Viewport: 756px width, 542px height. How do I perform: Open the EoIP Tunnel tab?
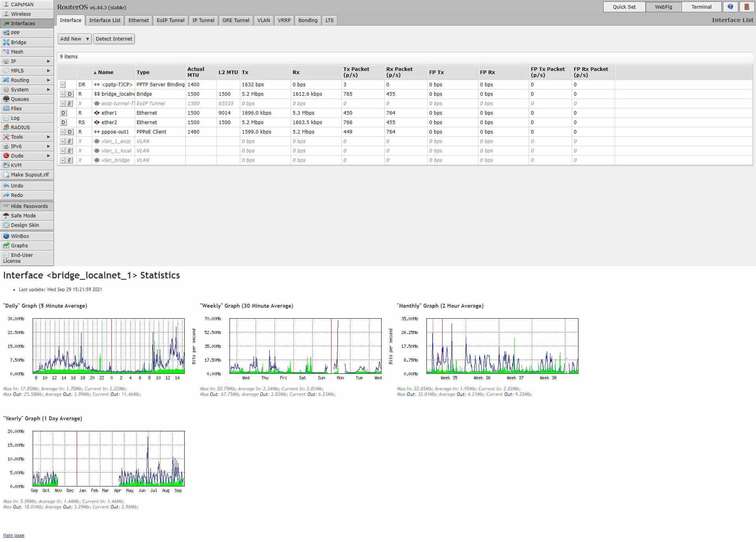click(x=170, y=20)
